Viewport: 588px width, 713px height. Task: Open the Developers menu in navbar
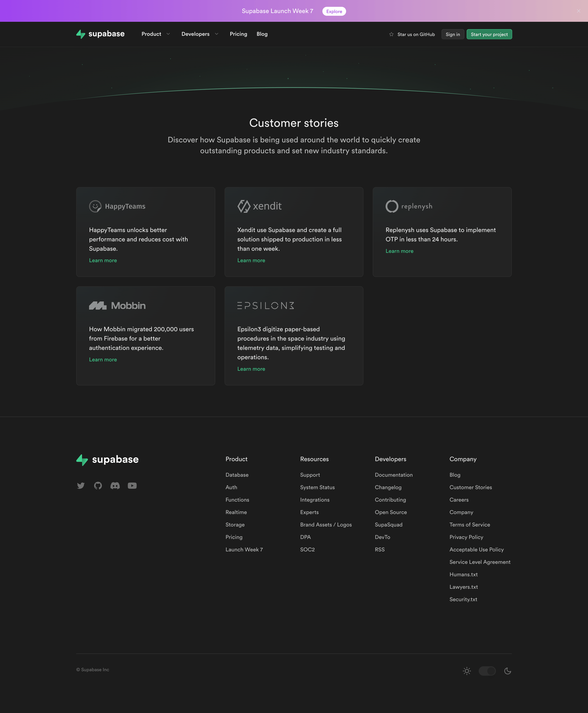[x=196, y=34]
